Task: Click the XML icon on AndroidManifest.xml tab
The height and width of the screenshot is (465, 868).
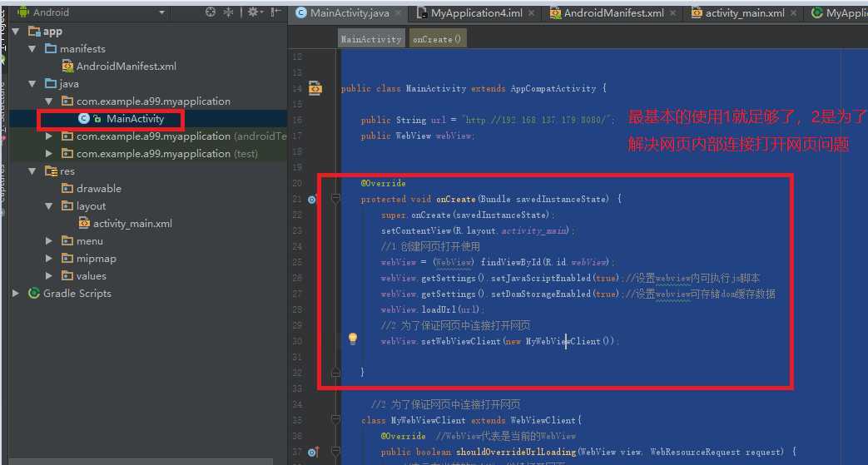Action: coord(555,12)
